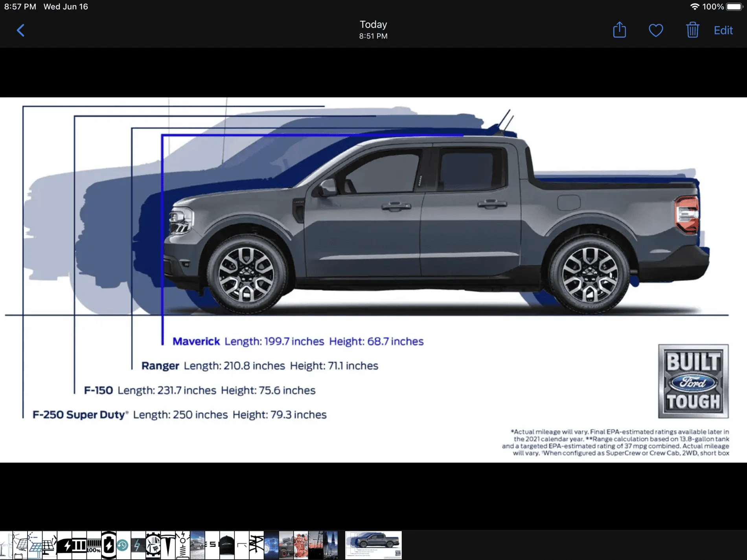Tap the battery indicator in status bar
This screenshot has height=560, width=747.
(734, 7)
